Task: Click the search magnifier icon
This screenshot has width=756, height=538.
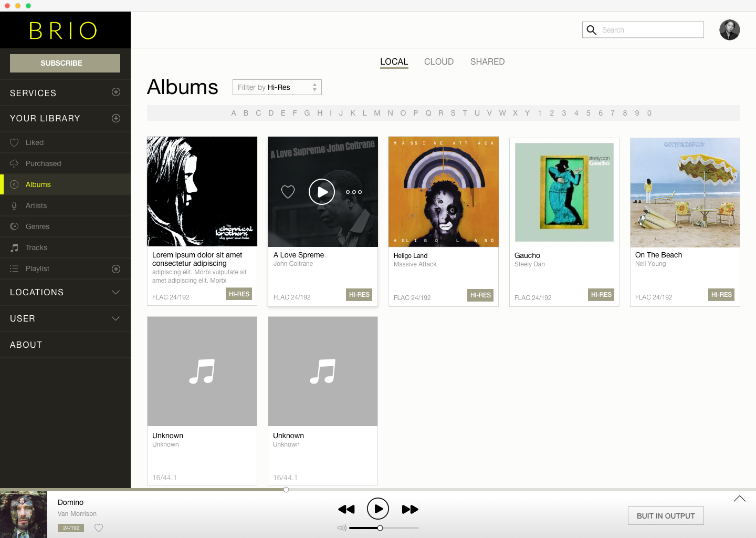Action: (x=591, y=30)
